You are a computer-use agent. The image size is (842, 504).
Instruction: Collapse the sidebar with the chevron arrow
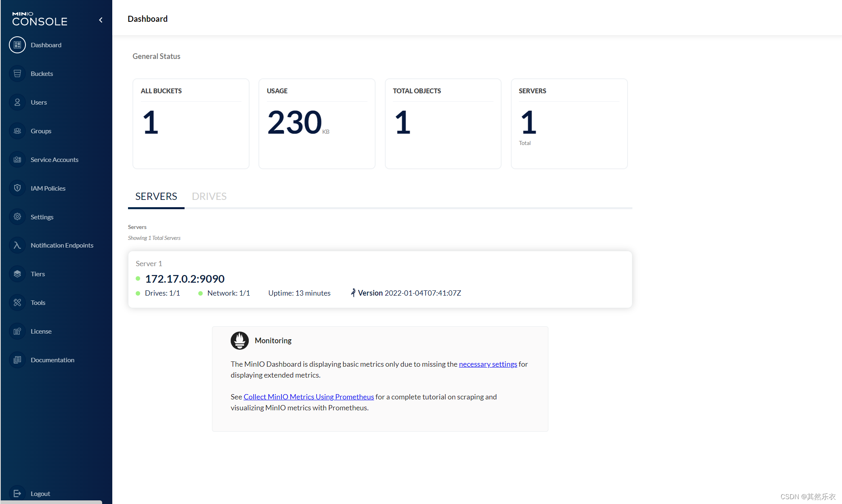[x=101, y=20]
